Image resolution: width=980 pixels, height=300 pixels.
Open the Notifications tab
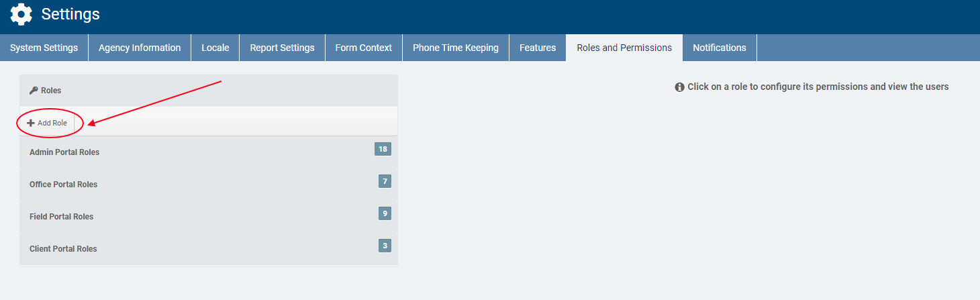tap(720, 48)
